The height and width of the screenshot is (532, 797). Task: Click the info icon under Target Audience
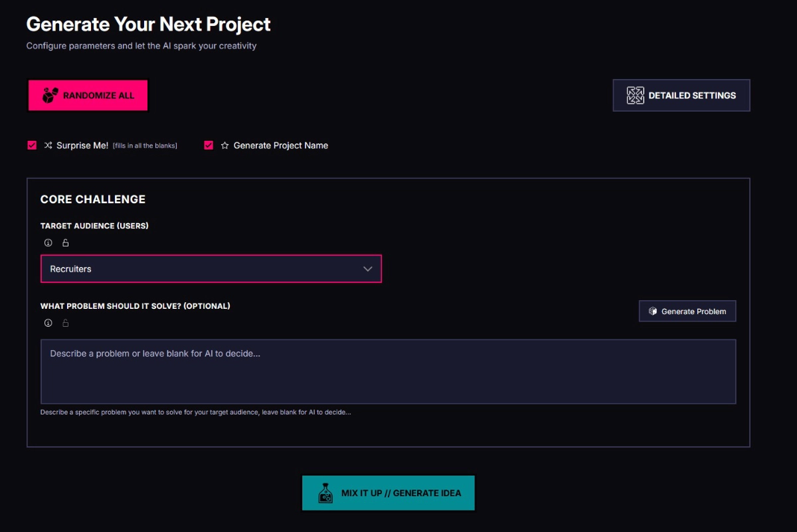48,243
